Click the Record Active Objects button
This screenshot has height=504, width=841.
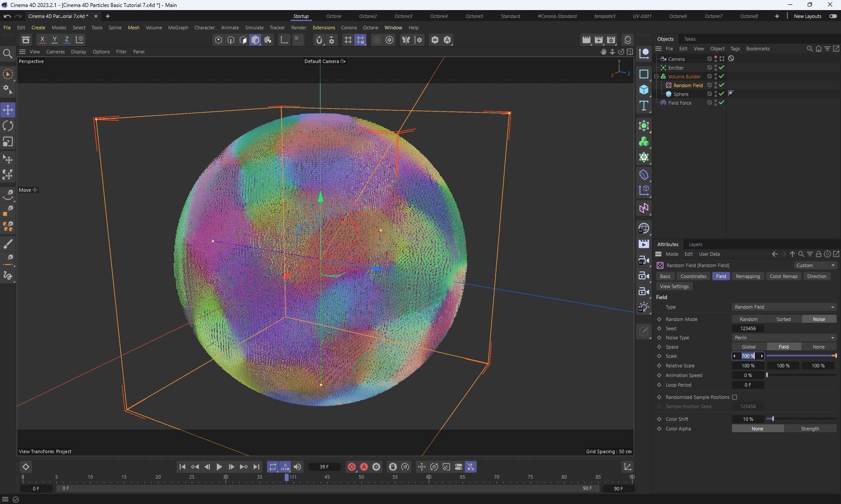351,467
